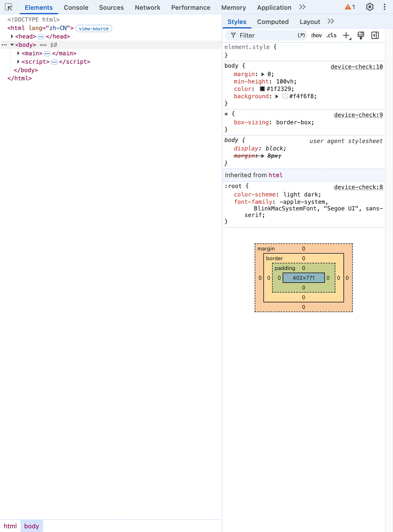Open DevTools settings gear
The width and height of the screenshot is (393, 532).
click(x=370, y=7)
